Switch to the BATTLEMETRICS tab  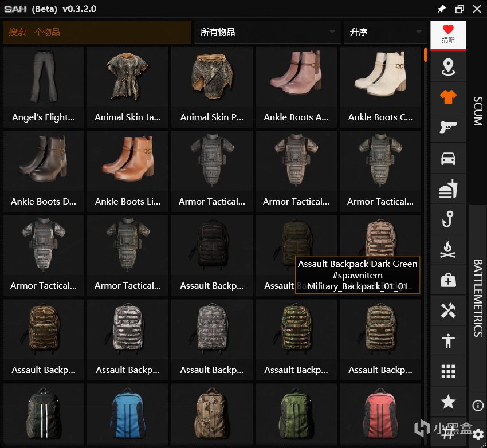coord(478,298)
